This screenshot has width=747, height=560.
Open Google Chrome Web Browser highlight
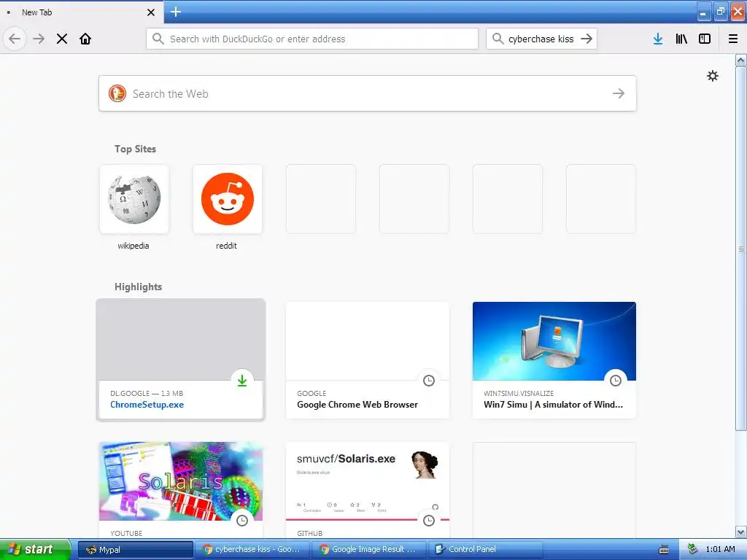coord(368,360)
